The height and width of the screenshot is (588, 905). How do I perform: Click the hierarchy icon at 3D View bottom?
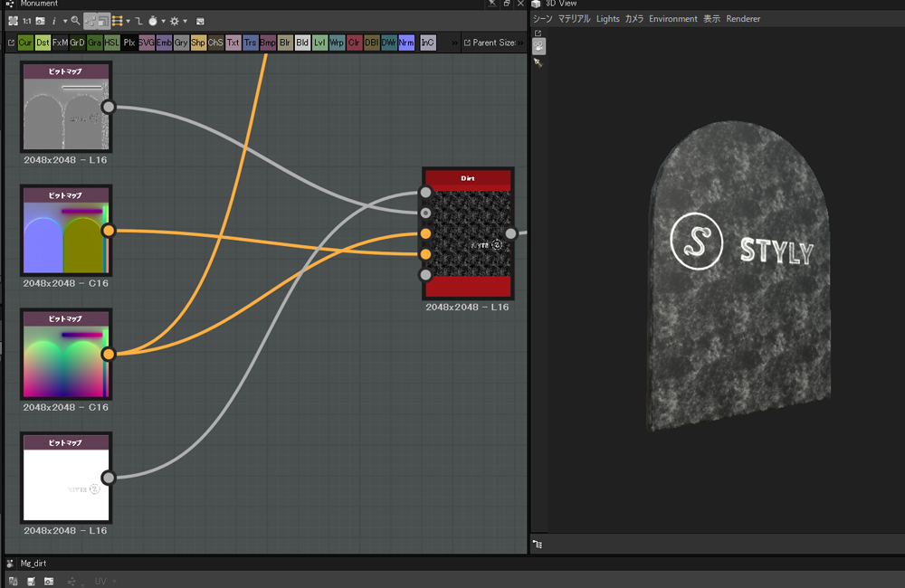tap(538, 545)
